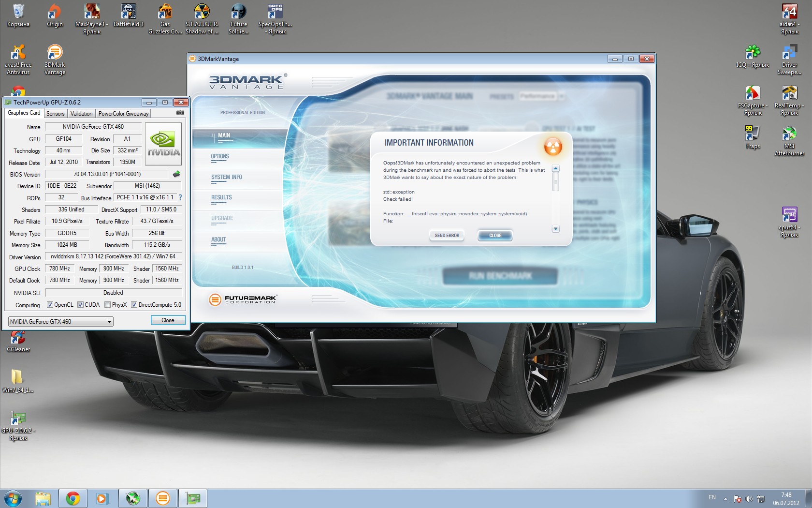
Task: Toggle the OpenCL checkbox
Action: (50, 305)
